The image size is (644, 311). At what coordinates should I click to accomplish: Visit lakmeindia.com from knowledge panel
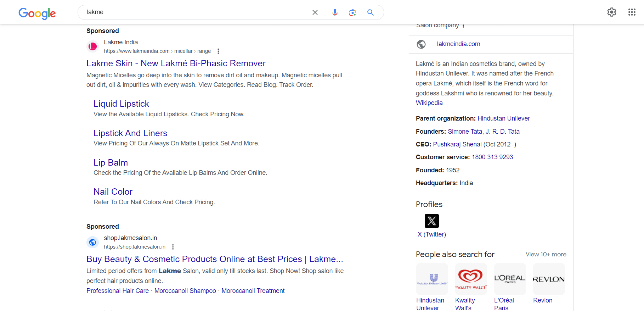point(458,44)
